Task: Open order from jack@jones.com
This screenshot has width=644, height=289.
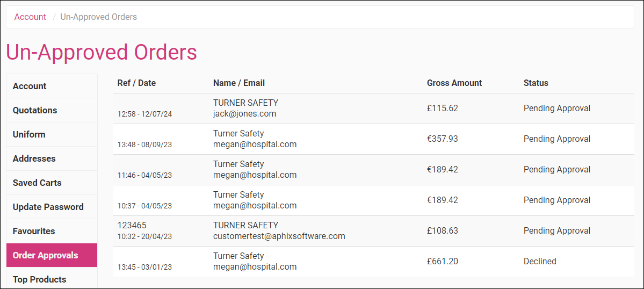Action: point(244,114)
